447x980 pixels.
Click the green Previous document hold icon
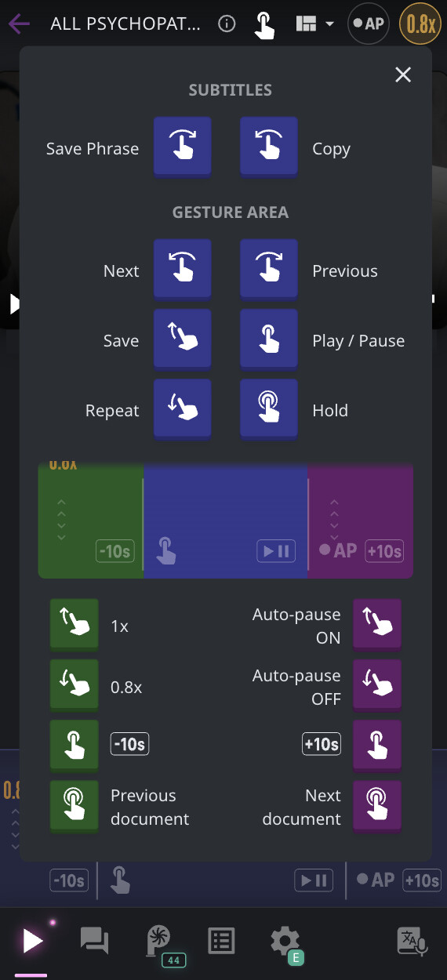[74, 804]
